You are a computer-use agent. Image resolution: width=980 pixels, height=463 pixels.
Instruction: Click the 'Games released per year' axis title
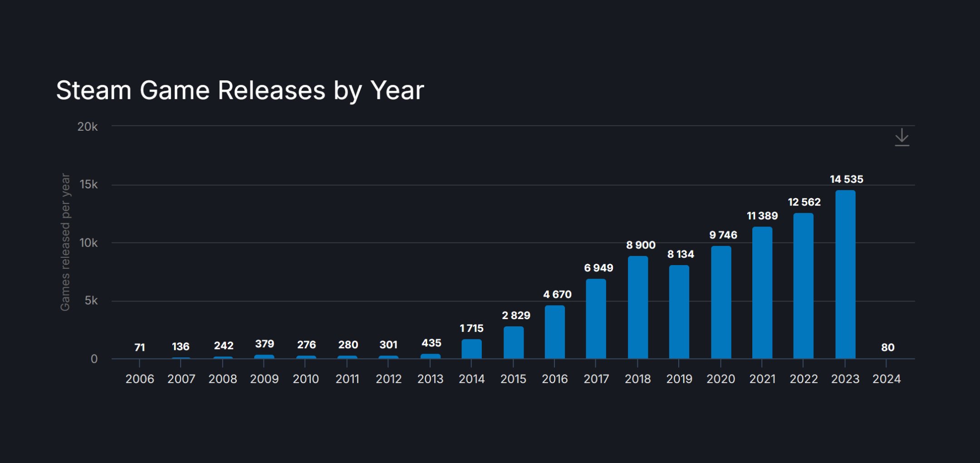coord(65,242)
